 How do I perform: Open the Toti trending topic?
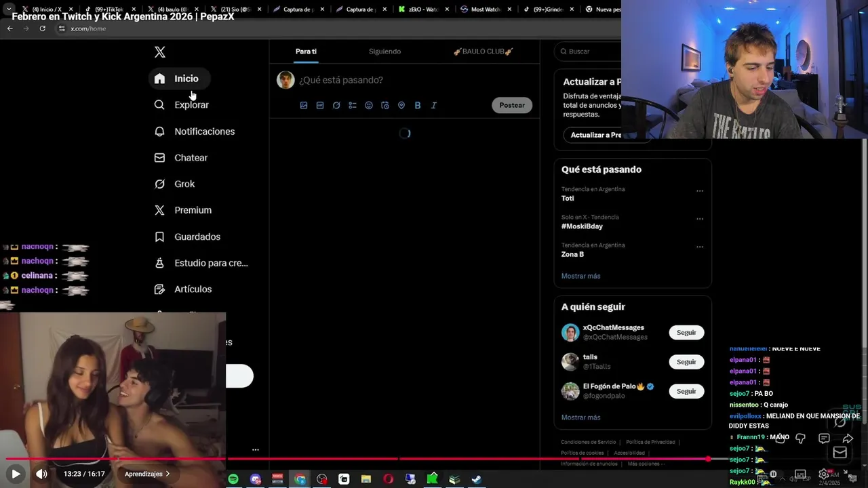pyautogui.click(x=568, y=199)
